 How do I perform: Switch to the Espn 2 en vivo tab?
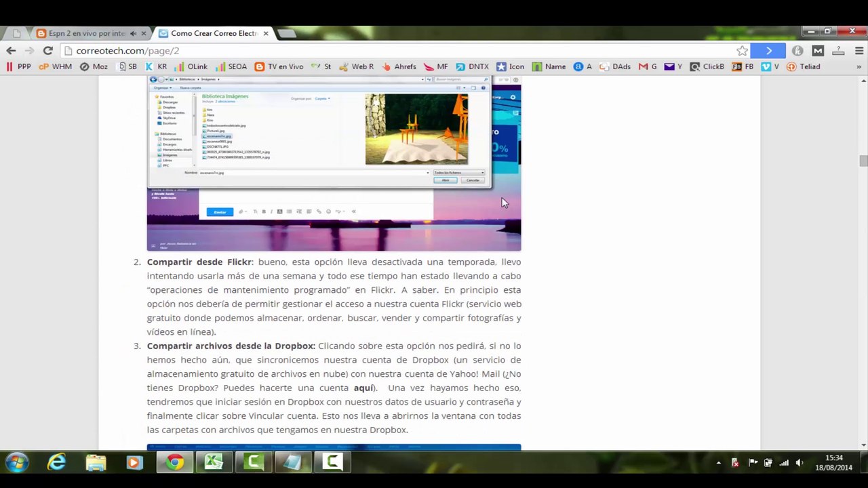(87, 33)
